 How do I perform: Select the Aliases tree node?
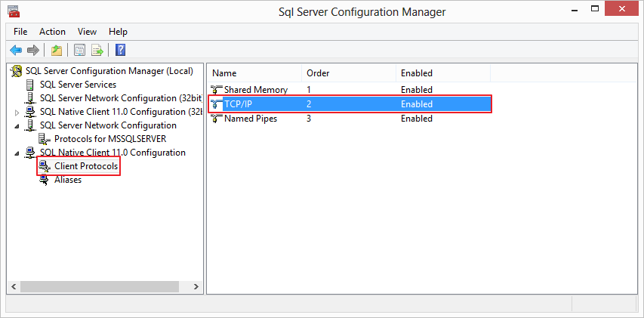pos(68,180)
